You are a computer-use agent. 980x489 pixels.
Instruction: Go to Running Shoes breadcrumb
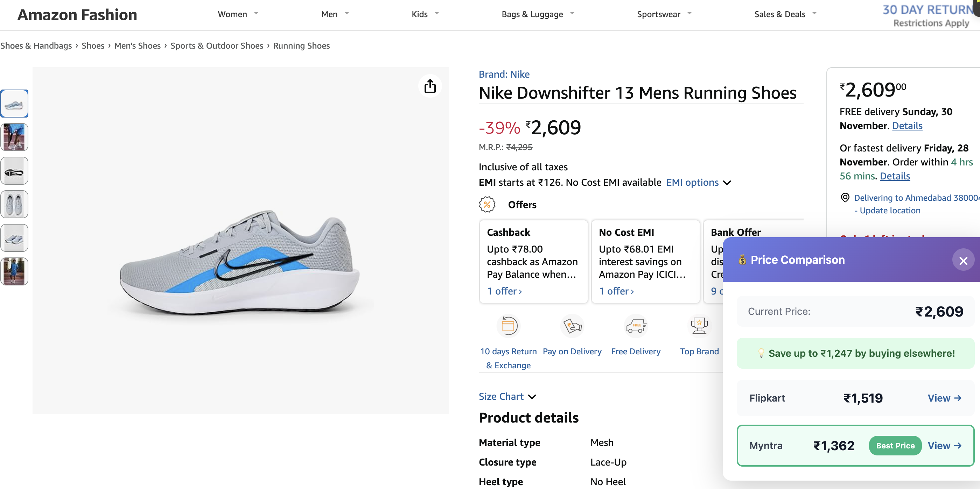point(301,45)
